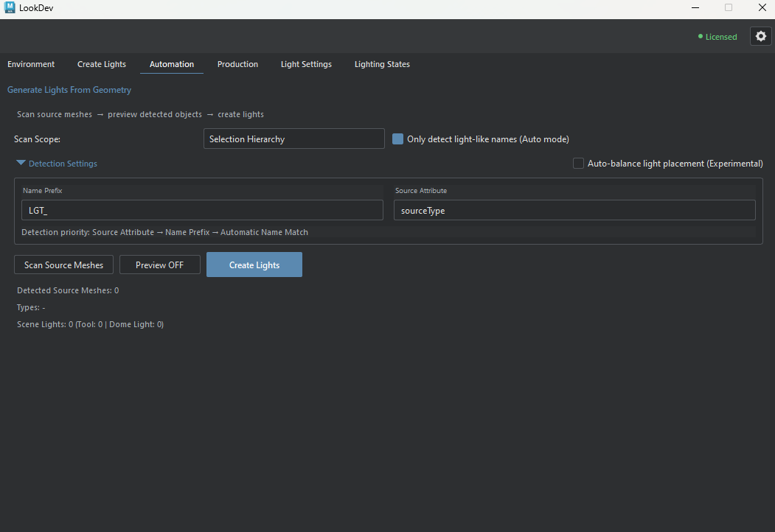This screenshot has width=775, height=532.
Task: Click the Detection priority description text
Action: pos(164,232)
